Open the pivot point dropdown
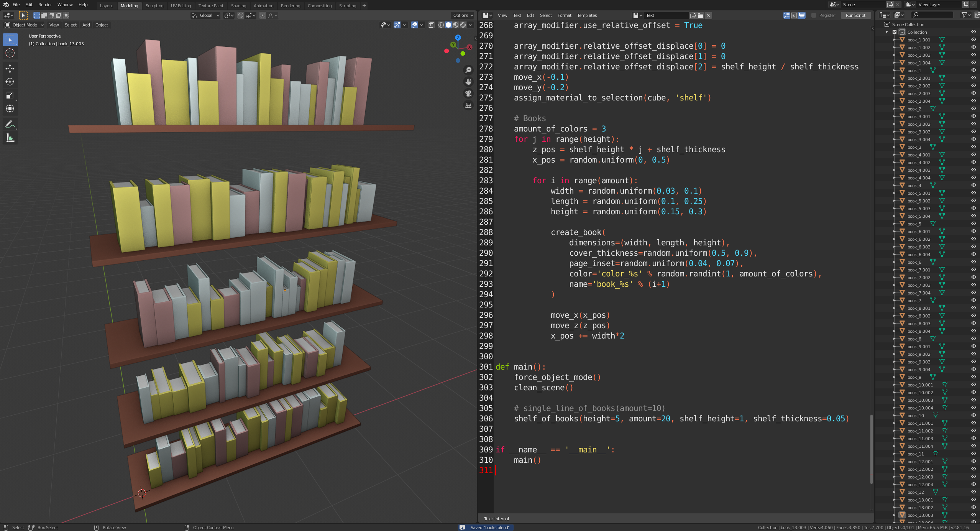 pos(229,15)
